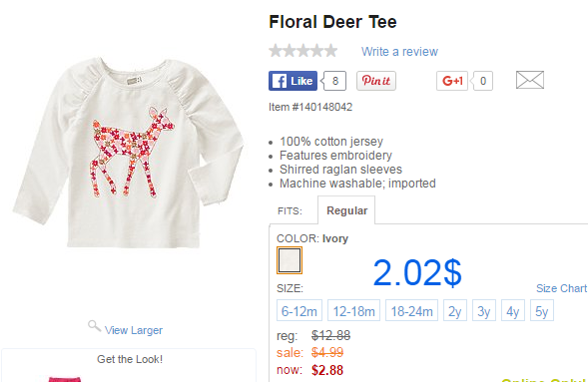Select size 18-24m
The height and width of the screenshot is (382, 588).
pos(411,310)
